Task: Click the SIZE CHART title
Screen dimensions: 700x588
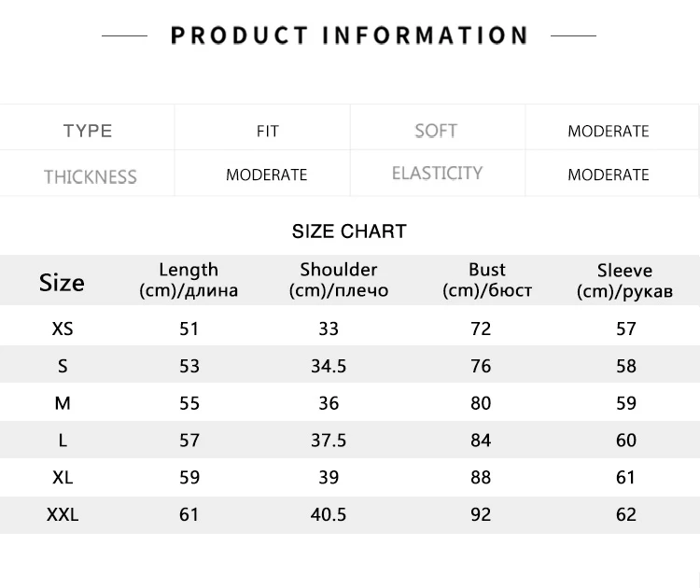Action: pyautogui.click(x=349, y=231)
